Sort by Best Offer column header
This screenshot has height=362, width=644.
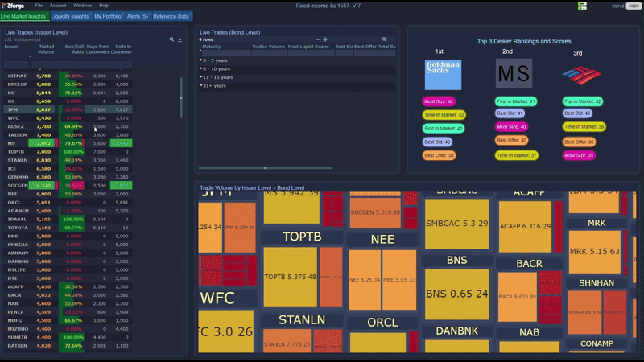point(365,47)
